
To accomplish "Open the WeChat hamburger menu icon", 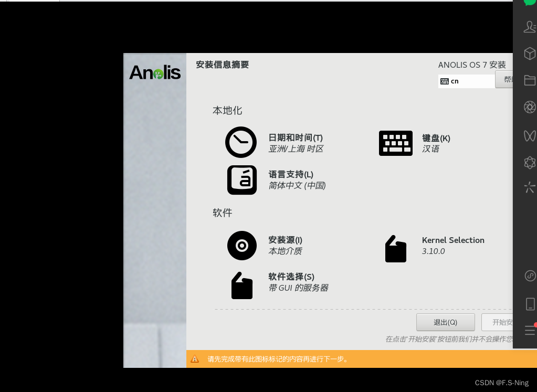I will pyautogui.click(x=530, y=330).
